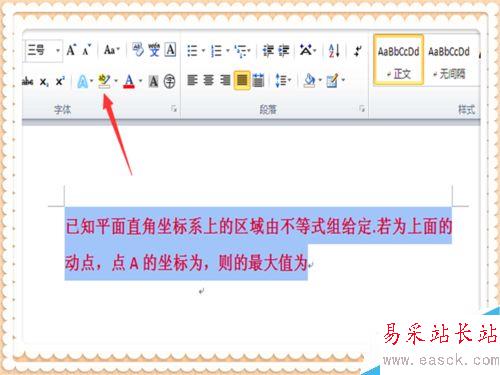Apply Character Shading to text

coord(154,81)
